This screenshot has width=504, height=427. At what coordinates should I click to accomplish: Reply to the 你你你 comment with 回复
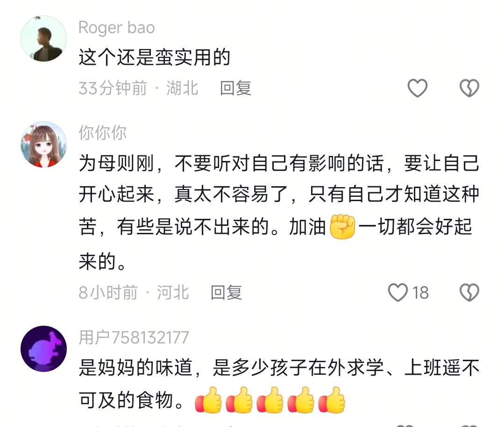click(x=226, y=293)
